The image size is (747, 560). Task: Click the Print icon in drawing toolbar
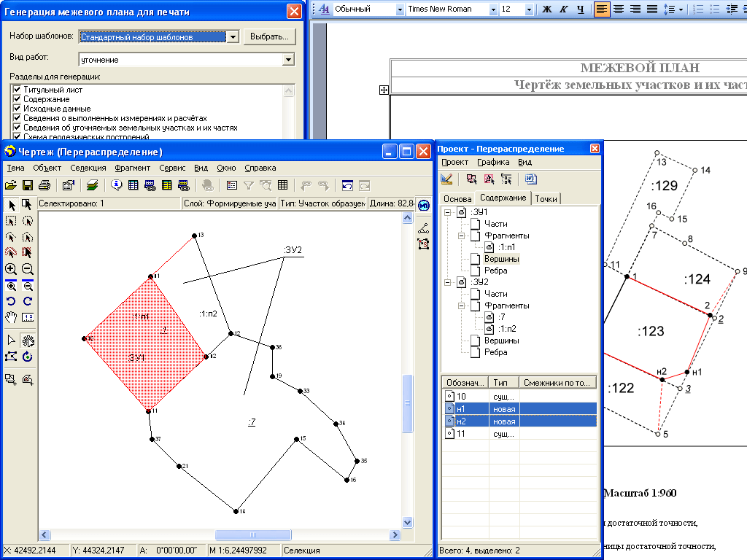coord(44,185)
